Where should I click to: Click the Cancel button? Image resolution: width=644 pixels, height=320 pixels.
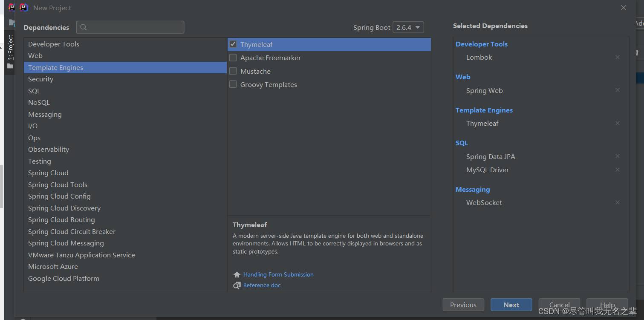point(559,305)
